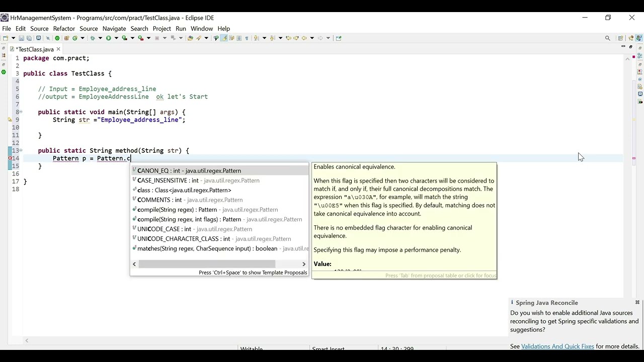Select compile(String regex, int flags) proposal
Screen dimensions: 644x362
tap(219, 219)
